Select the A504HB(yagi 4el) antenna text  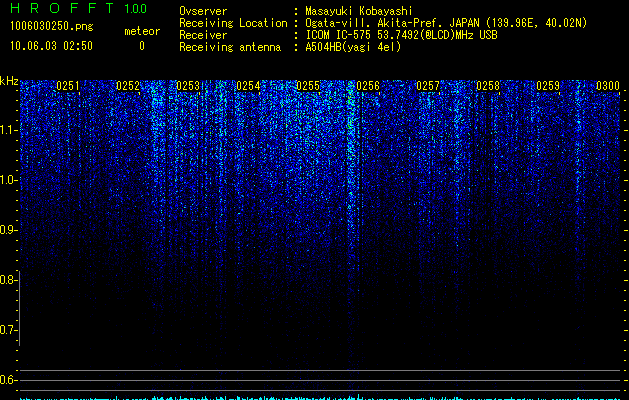click(353, 47)
